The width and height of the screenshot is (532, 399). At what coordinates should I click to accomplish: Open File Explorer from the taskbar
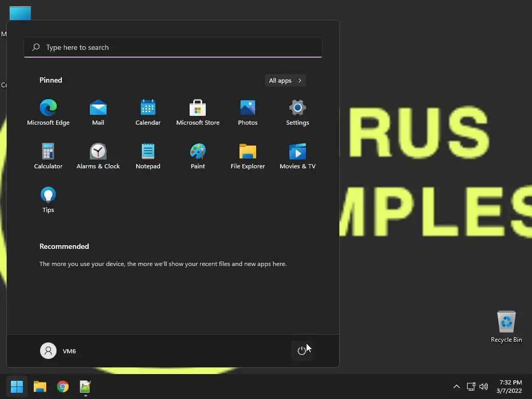coord(39,387)
